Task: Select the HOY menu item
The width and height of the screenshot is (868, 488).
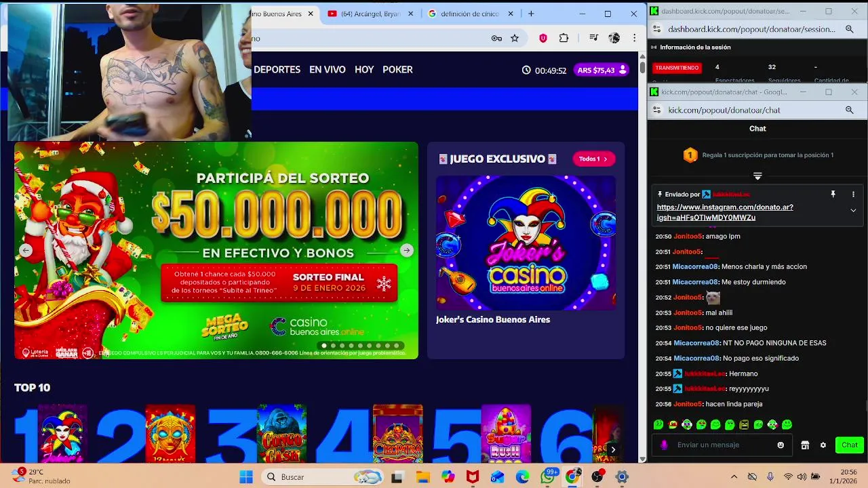Action: 364,70
